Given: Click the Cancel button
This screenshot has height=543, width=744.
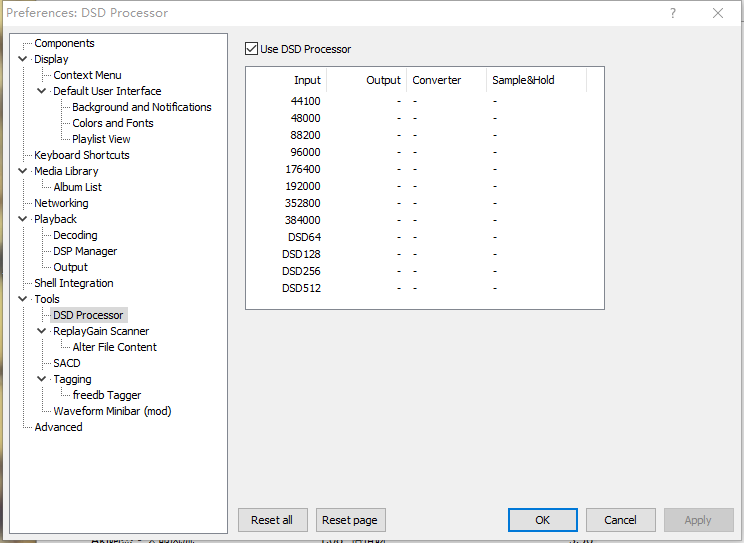Looking at the screenshot, I should [x=620, y=520].
